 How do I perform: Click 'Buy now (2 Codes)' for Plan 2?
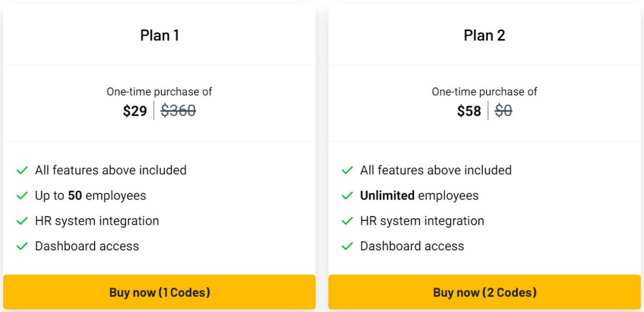click(485, 293)
